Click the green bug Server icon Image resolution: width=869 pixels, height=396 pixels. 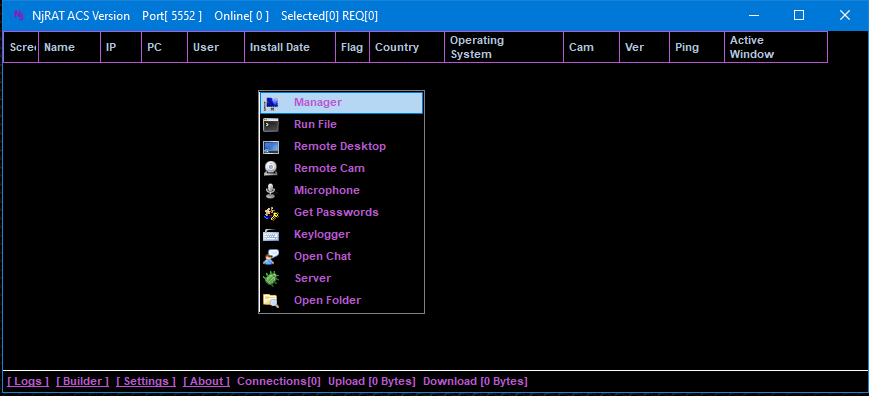pos(271,279)
